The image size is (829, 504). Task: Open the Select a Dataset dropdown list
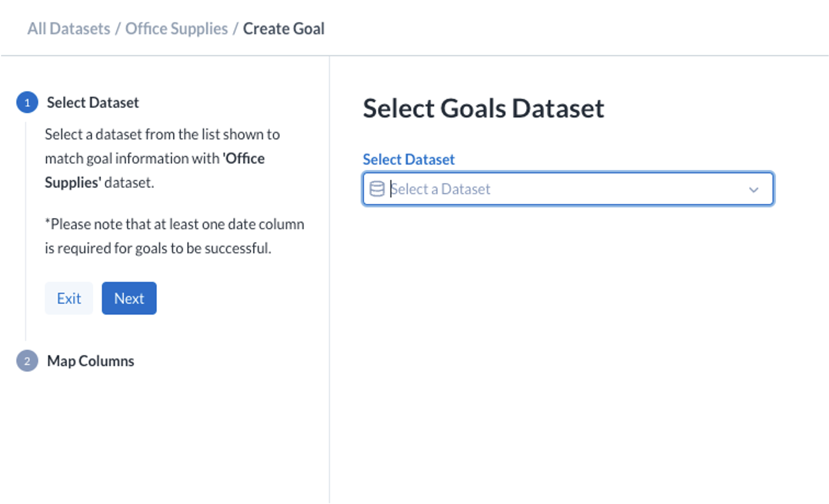click(x=565, y=189)
